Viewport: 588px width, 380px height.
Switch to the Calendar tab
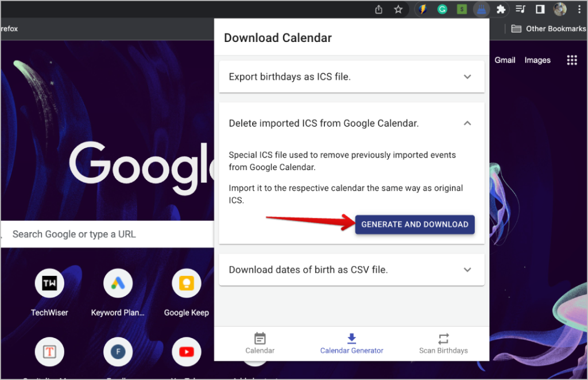(x=260, y=344)
